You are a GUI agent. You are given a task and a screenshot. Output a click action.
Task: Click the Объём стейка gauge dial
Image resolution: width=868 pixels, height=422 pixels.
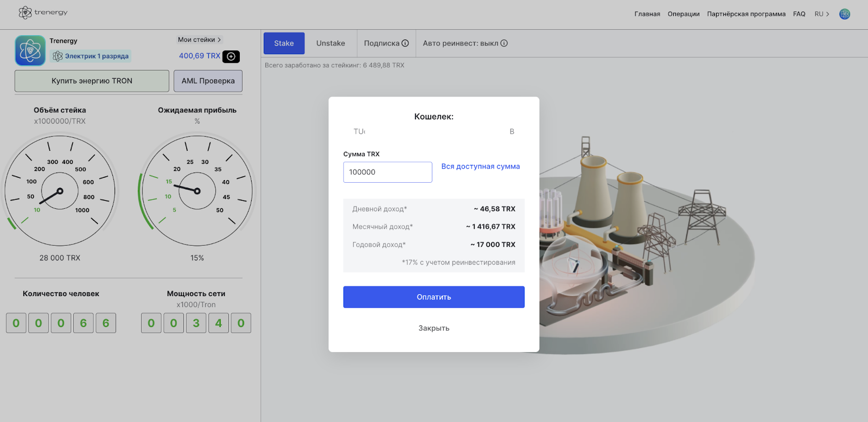(x=60, y=191)
